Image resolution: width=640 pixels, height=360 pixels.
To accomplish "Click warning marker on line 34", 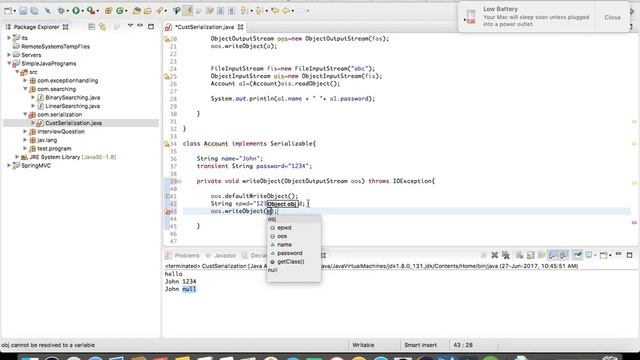I will click(167, 144).
